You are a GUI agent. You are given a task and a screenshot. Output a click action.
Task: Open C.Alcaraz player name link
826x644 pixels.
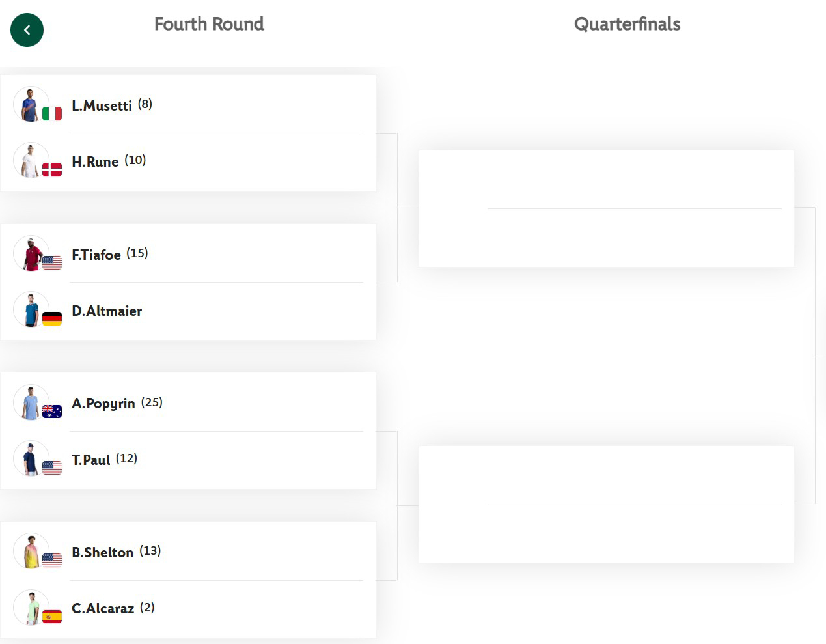click(103, 608)
